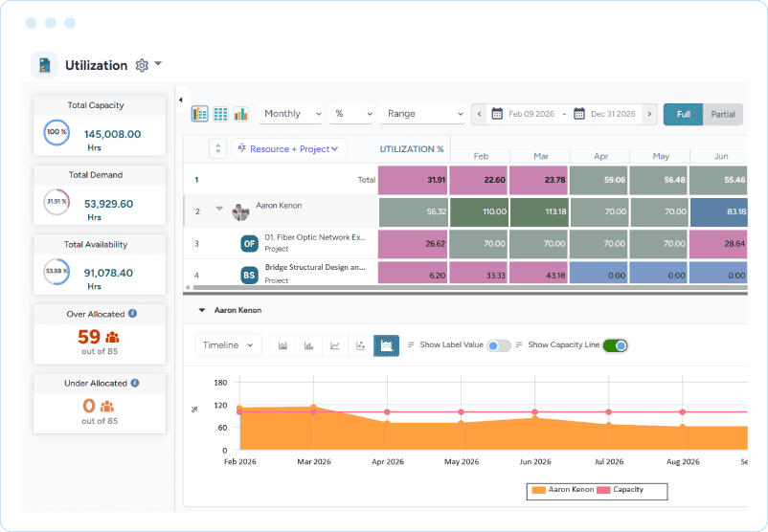Open the % unit dropdown
The width and height of the screenshot is (768, 532).
tap(351, 114)
